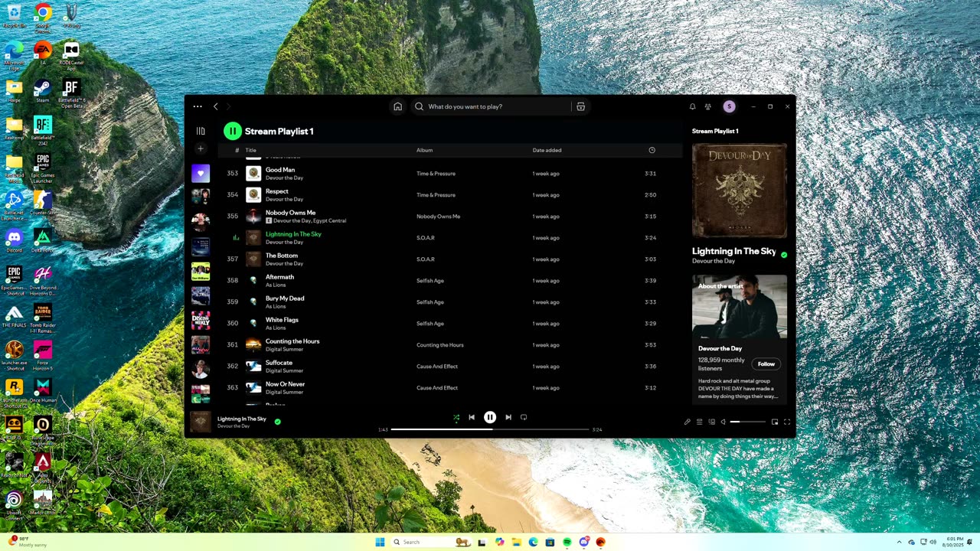Viewport: 980px width, 551px height.
Task: Open Spotify from the taskbar
Action: point(567,542)
